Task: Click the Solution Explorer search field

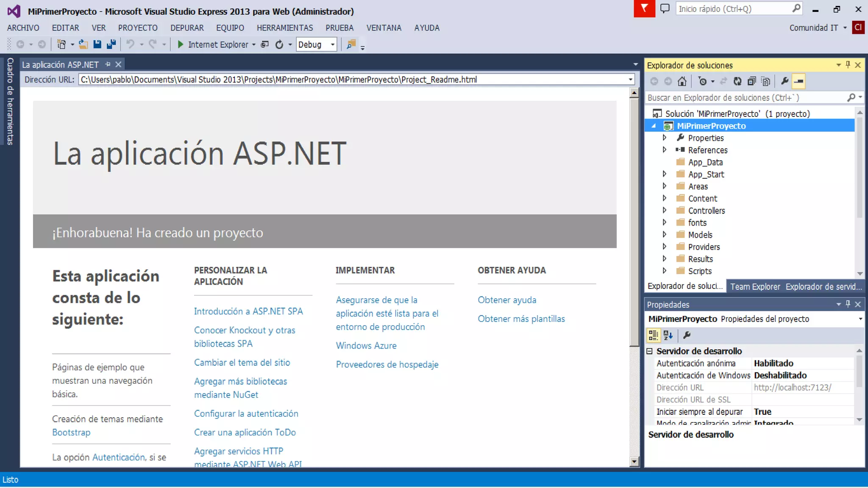Action: [746, 98]
